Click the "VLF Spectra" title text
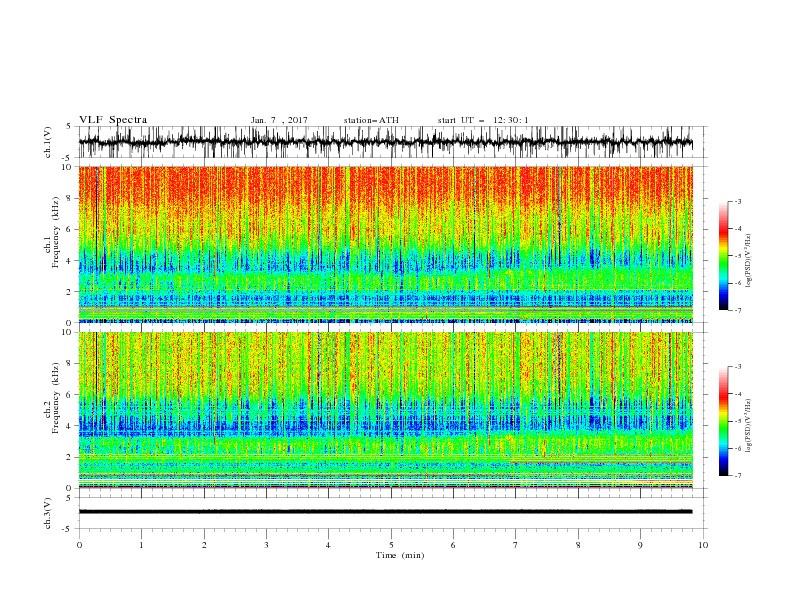The height and width of the screenshot is (612, 792). point(113,120)
